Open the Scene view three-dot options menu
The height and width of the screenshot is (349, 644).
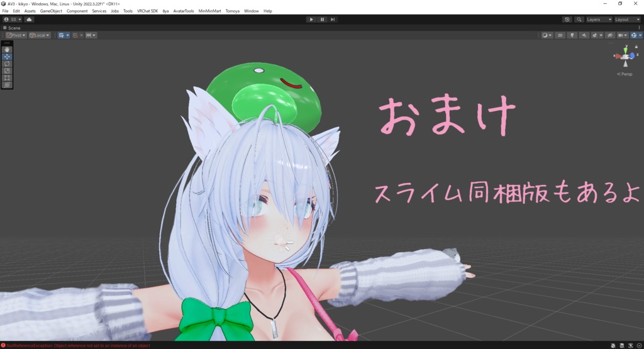click(639, 28)
